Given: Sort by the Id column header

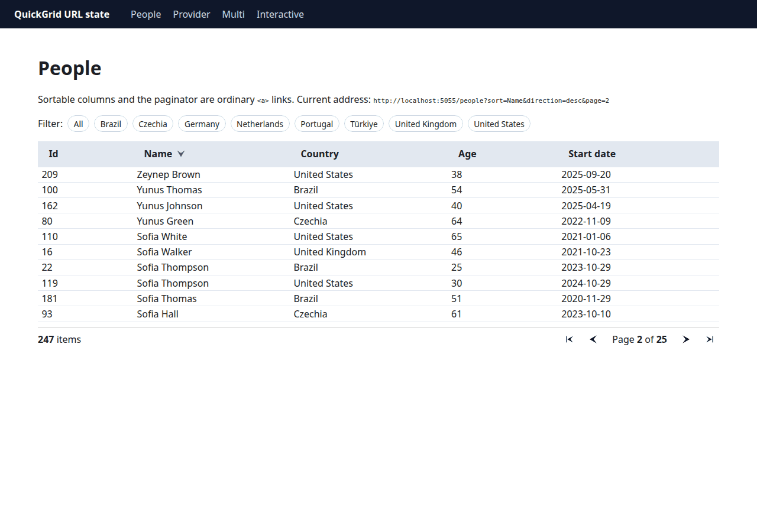Looking at the screenshot, I should pyautogui.click(x=53, y=154).
